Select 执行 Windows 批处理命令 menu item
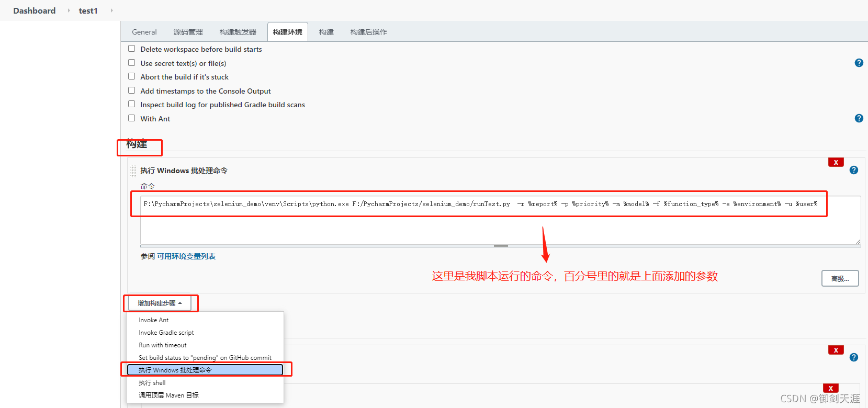Screen dimensions: 868x408 click(205, 370)
